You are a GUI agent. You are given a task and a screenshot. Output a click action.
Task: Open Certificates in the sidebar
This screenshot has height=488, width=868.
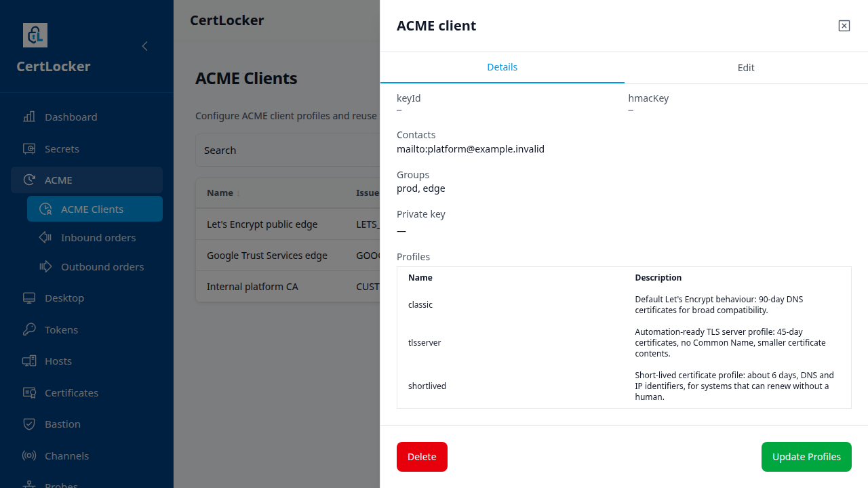click(x=87, y=392)
